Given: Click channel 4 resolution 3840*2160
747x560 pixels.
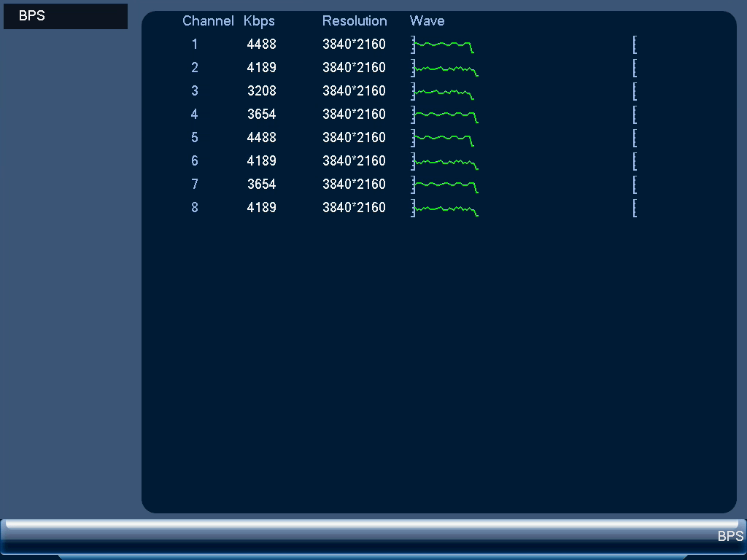Looking at the screenshot, I should tap(354, 114).
